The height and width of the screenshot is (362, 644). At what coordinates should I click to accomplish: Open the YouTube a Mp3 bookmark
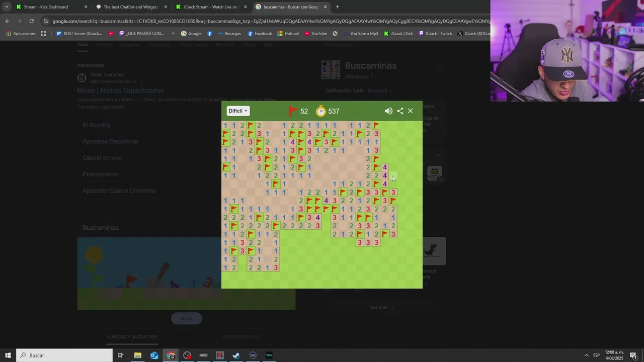click(x=360, y=34)
